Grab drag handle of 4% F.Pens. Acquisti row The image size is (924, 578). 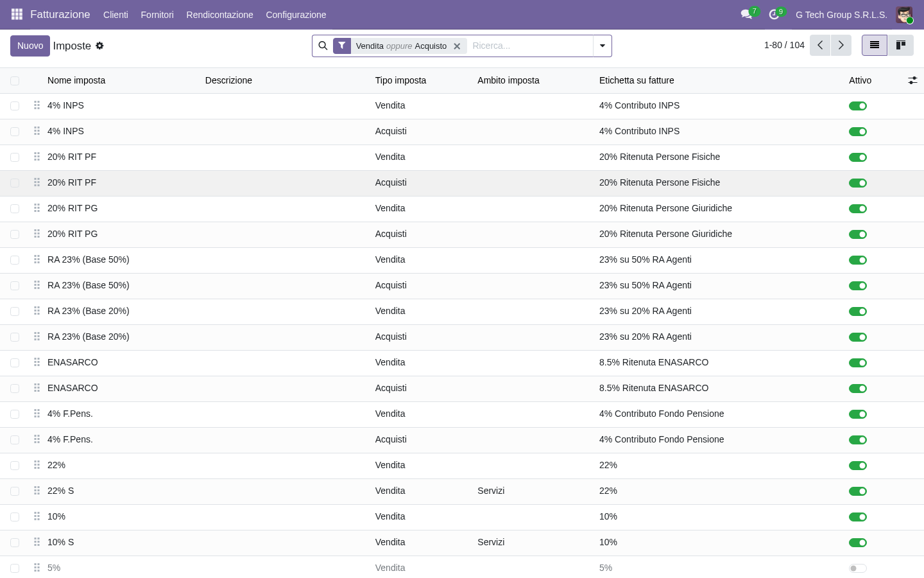pyautogui.click(x=37, y=439)
